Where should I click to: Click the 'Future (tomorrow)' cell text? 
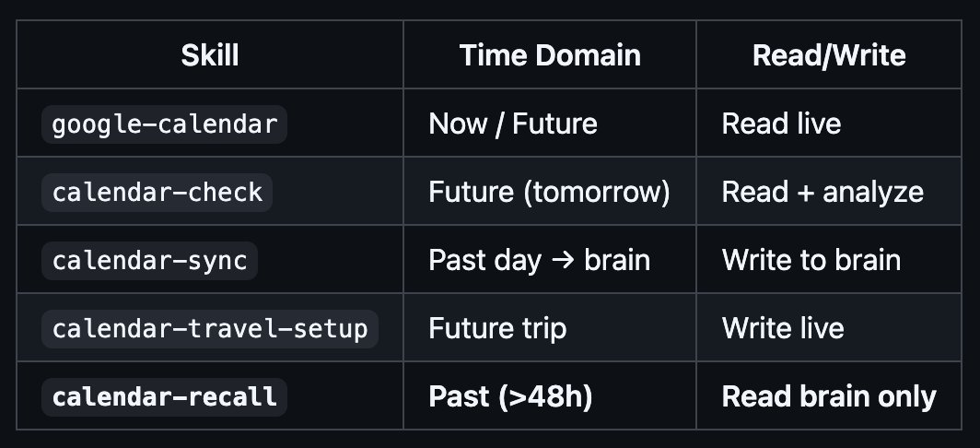[x=549, y=192]
